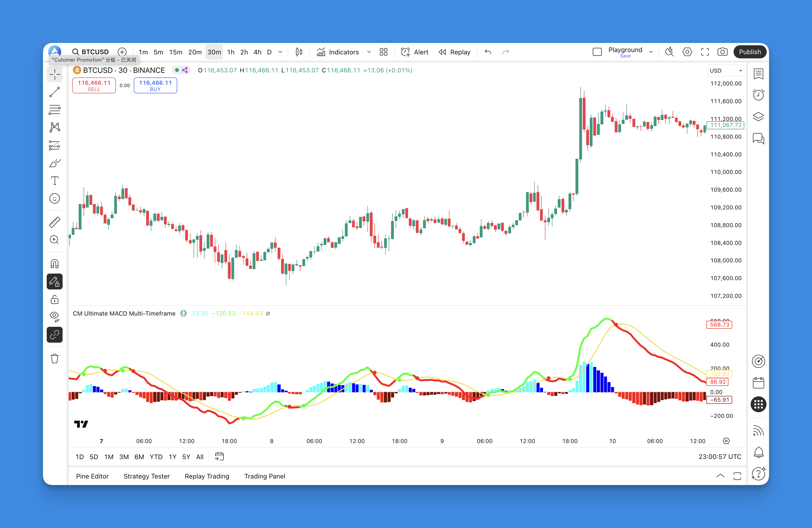Open the USD currency dropdown
The width and height of the screenshot is (812, 528).
(x=726, y=70)
